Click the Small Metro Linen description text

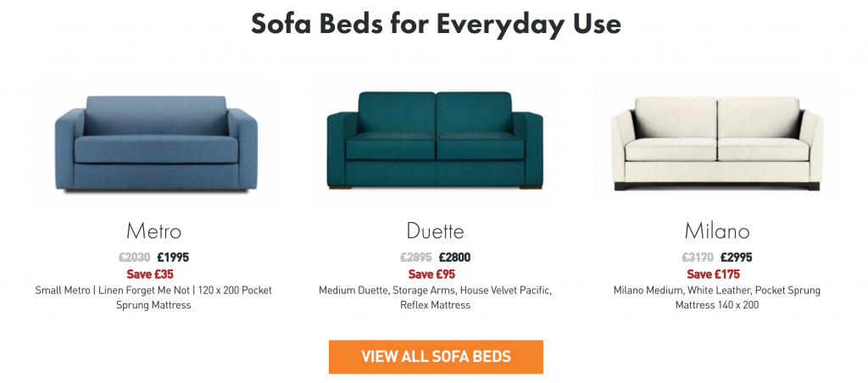point(153,297)
